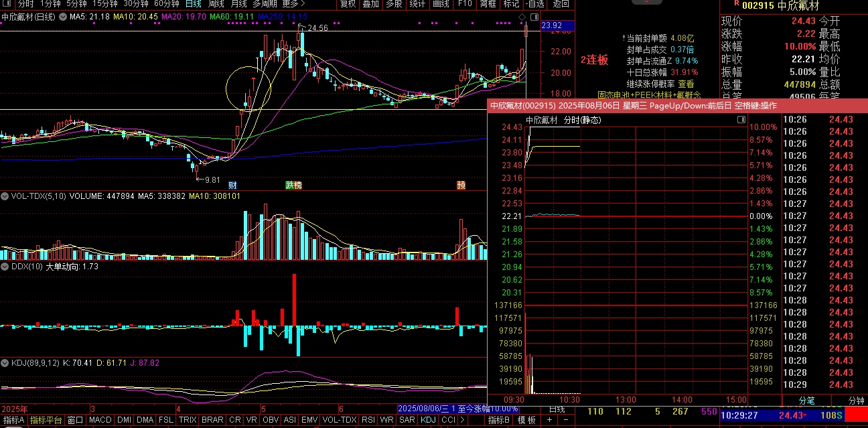This screenshot has height=428, width=868.
Task: Select the DMI indicator
Action: pyautogui.click(x=125, y=420)
